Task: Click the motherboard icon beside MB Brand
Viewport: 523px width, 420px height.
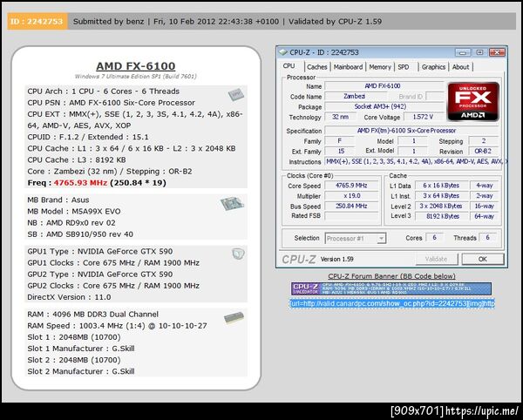Action: pos(232,203)
